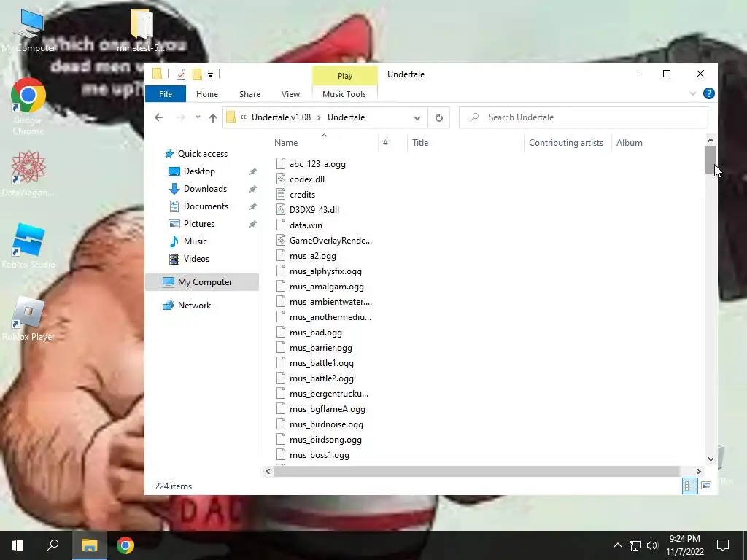
Task: Click the mus_boss1.ogg file icon
Action: click(x=281, y=455)
